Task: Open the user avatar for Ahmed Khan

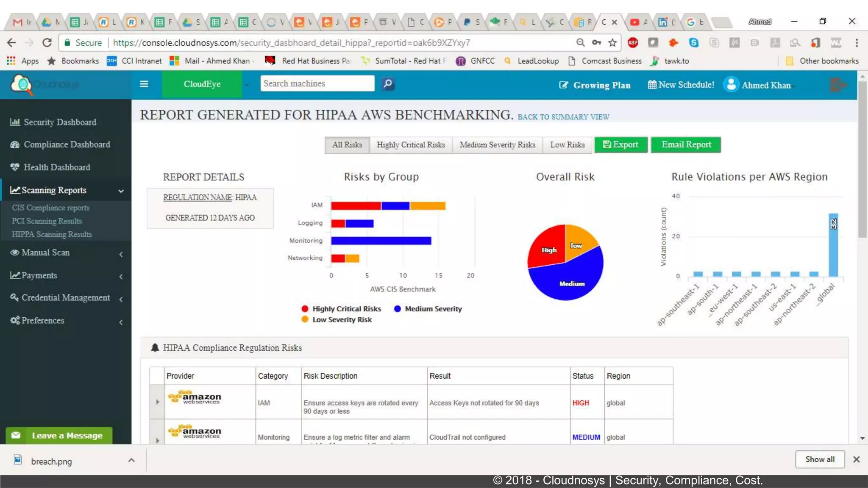Action: pyautogui.click(x=731, y=84)
